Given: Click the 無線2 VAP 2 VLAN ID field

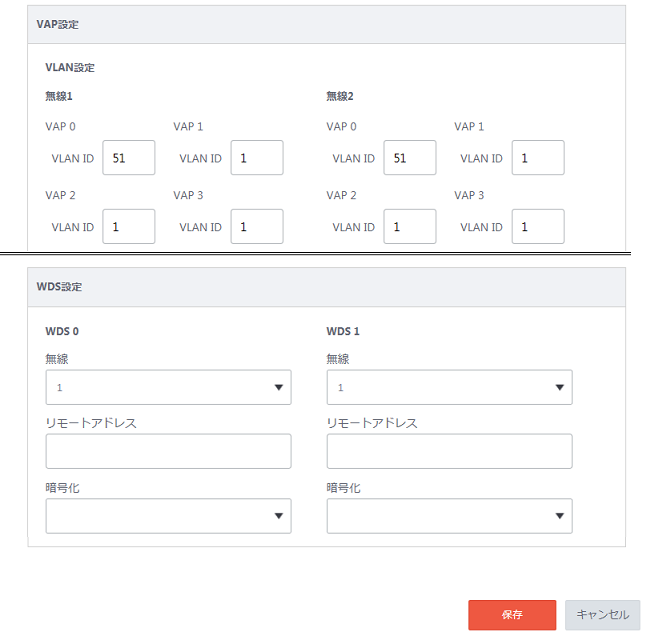Looking at the screenshot, I should 410,226.
